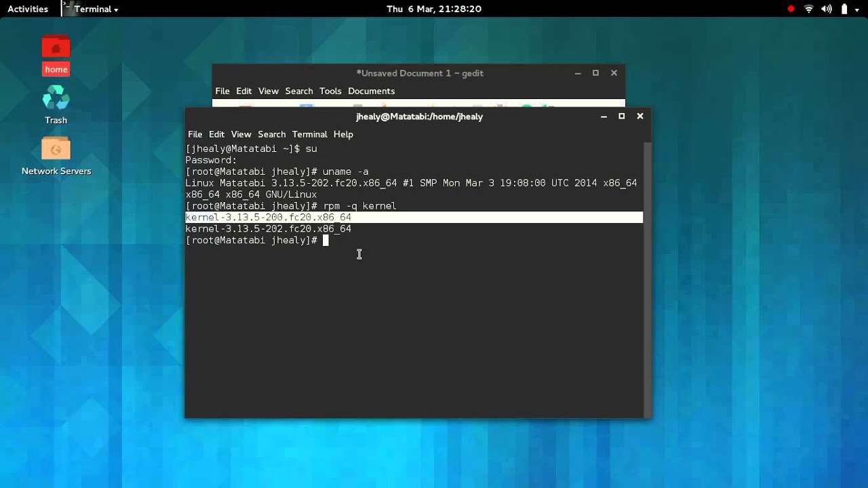Click the 'x86_64 x86_64 GNU/Linux' output line
The height and width of the screenshot is (488, 868).
click(x=251, y=195)
